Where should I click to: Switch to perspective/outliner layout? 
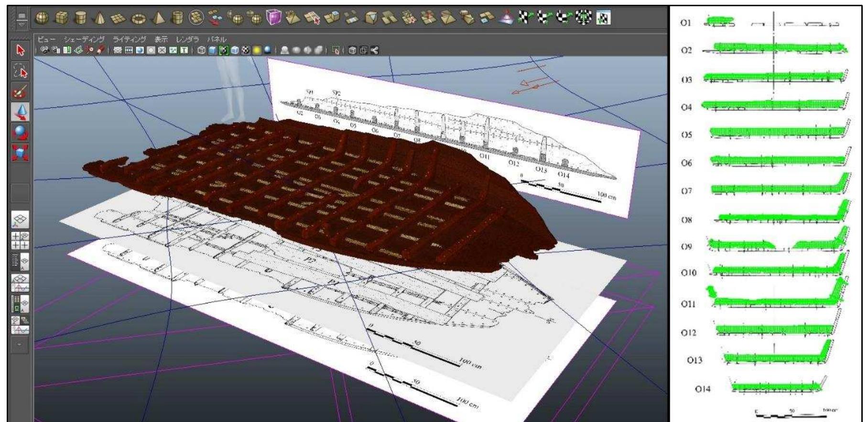pos(20,261)
